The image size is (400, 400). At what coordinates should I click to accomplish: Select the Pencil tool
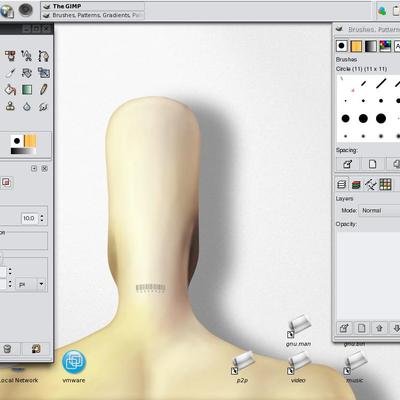(x=43, y=89)
